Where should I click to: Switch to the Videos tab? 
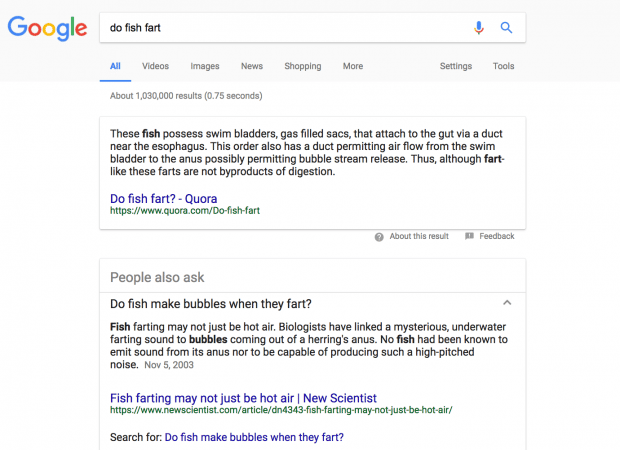click(155, 66)
